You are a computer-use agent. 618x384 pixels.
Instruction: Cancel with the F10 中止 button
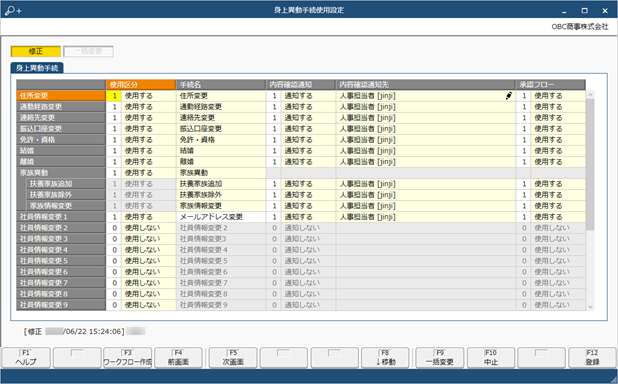point(491,358)
